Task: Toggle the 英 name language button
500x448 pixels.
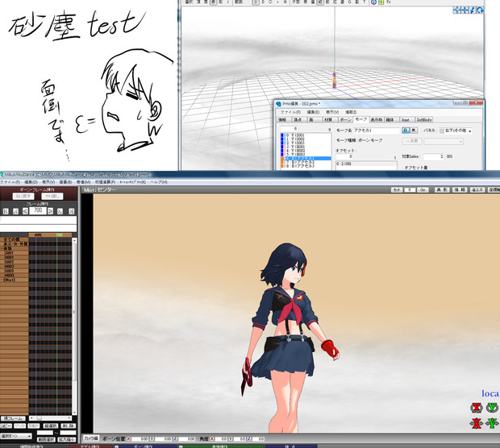Action: pyautogui.click(x=414, y=131)
